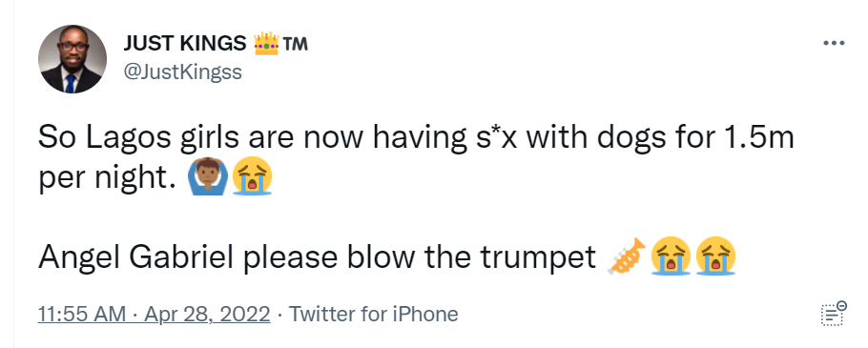Click the 'Angel Gabriel please blow the trumpet' text
The image size is (868, 348).
(317, 257)
